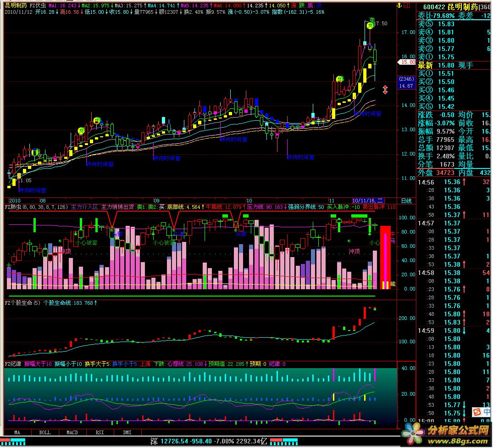493x448 pixels.
Task: Click the 换手 2.48% row
Action: tap(436, 156)
